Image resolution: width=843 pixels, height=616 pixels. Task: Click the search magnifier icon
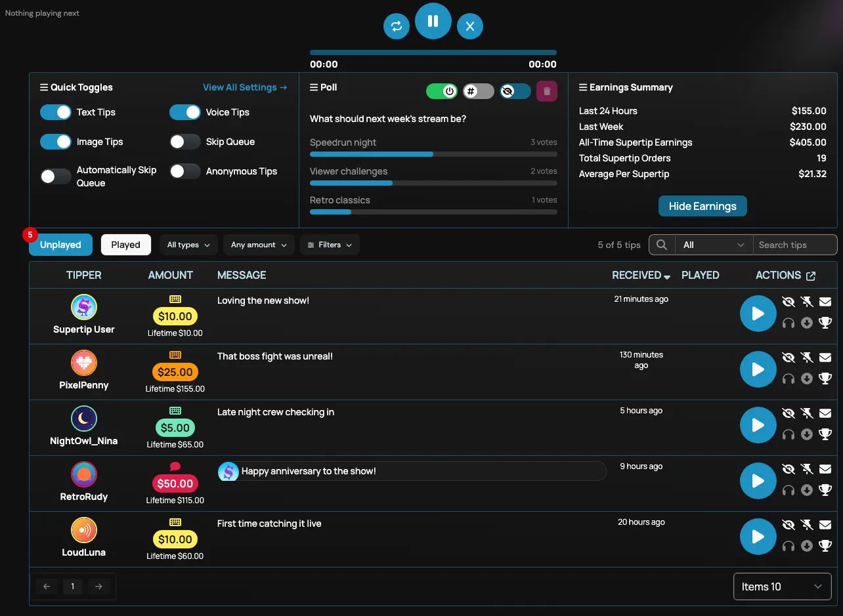[662, 245]
